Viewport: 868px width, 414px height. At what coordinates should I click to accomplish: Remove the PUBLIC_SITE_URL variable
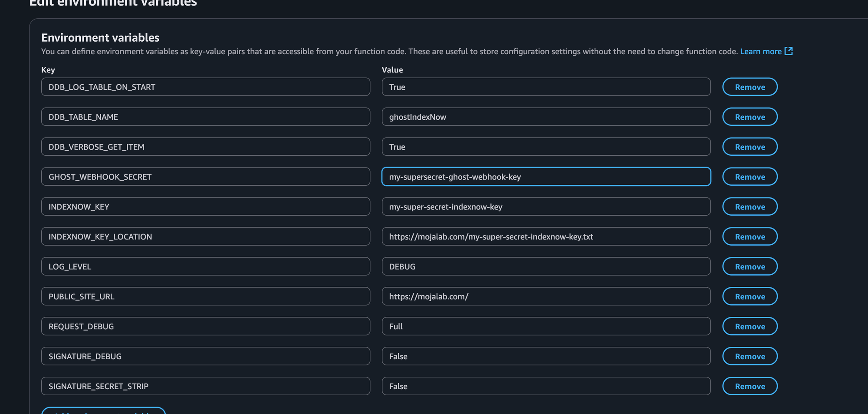coord(750,296)
